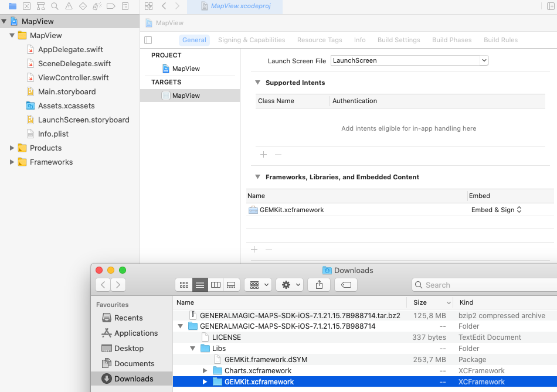
Task: Go back in Finder window
Action: [103, 285]
